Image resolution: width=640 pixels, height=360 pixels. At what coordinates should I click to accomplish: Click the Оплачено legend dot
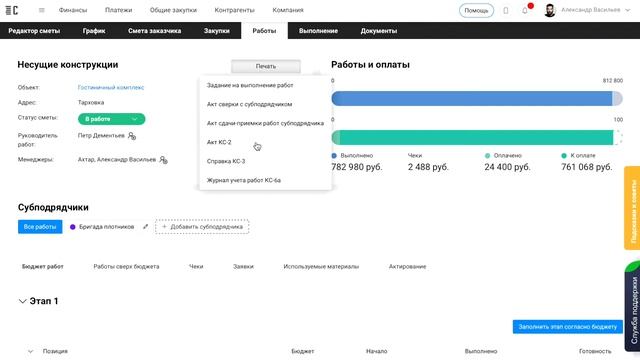tap(487, 156)
